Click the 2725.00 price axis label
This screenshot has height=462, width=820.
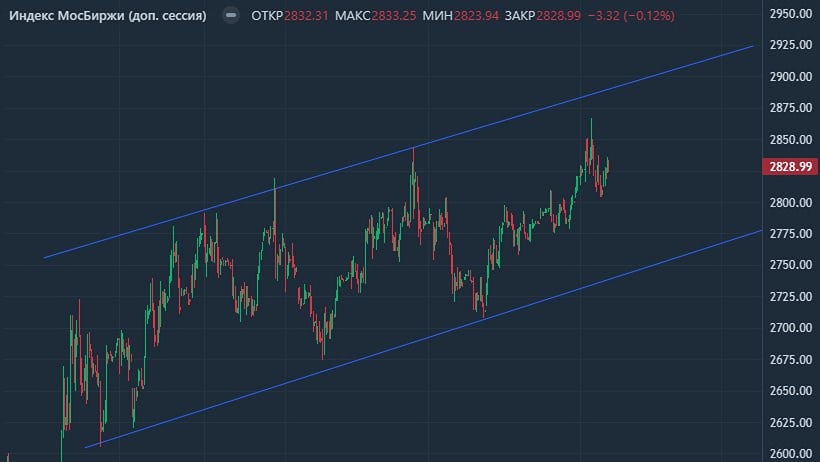click(791, 297)
